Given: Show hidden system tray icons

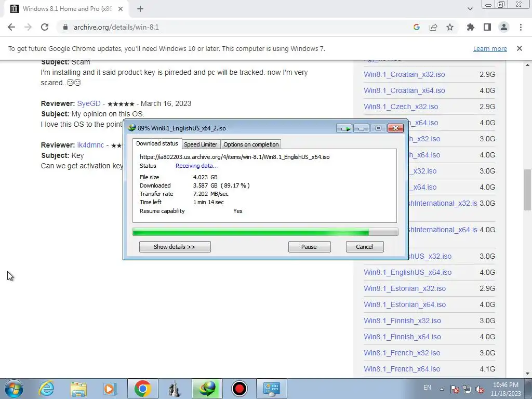Looking at the screenshot, I should [x=442, y=389].
